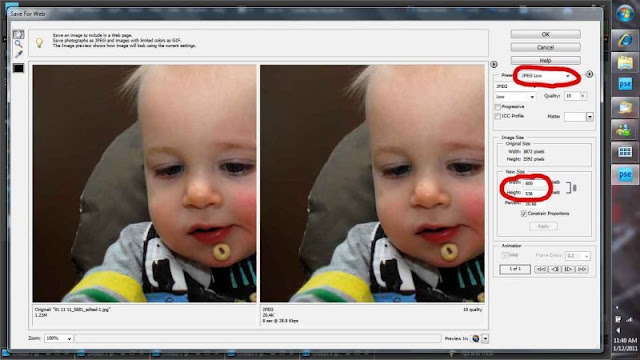Click the Quality value field
This screenshot has height=360, width=640.
(572, 96)
